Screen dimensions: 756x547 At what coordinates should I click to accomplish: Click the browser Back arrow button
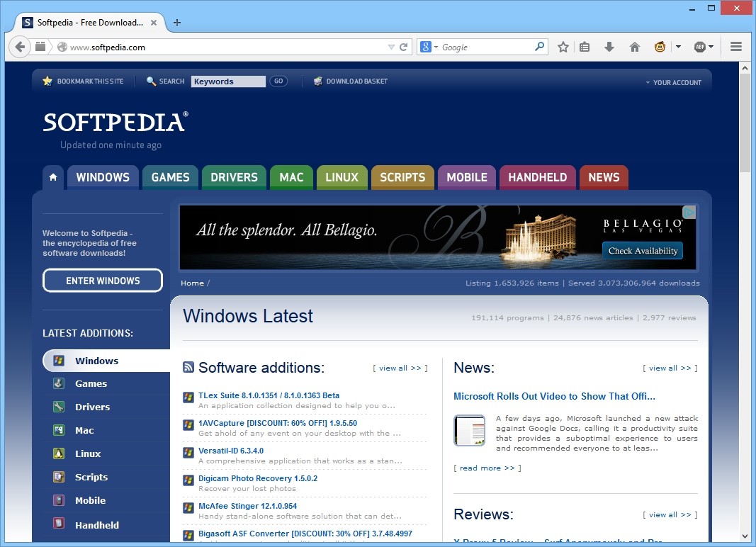tap(20, 47)
